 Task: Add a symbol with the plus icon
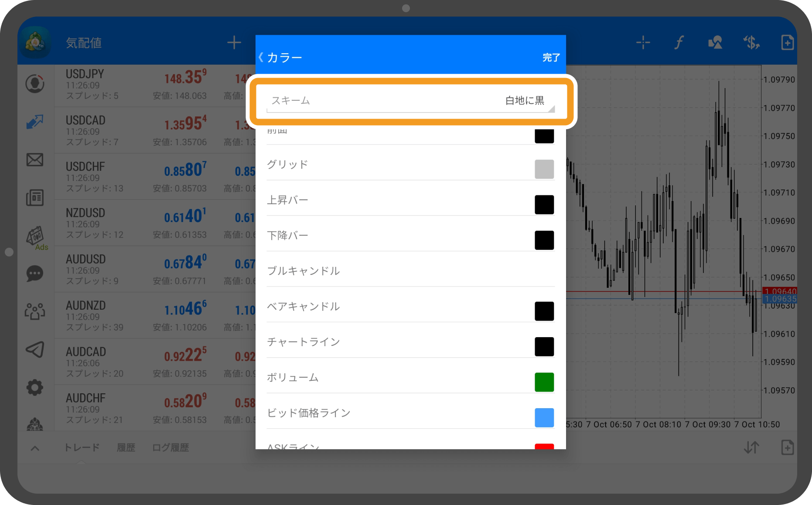(234, 42)
